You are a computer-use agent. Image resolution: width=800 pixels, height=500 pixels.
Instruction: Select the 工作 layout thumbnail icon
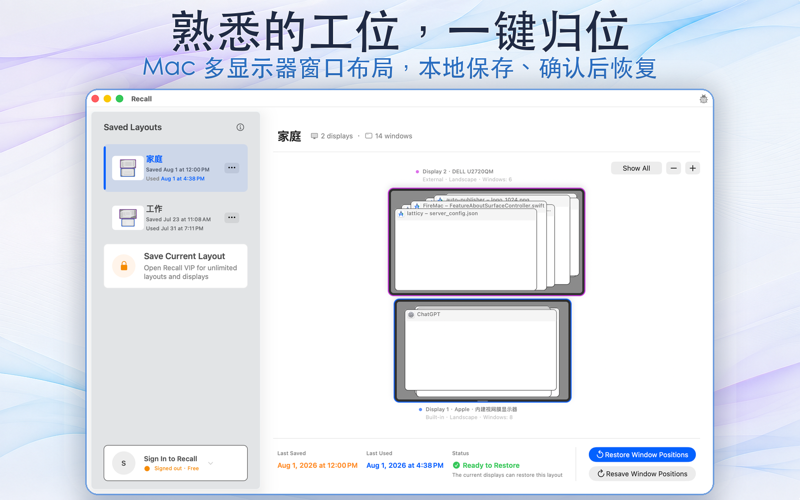coord(128,218)
